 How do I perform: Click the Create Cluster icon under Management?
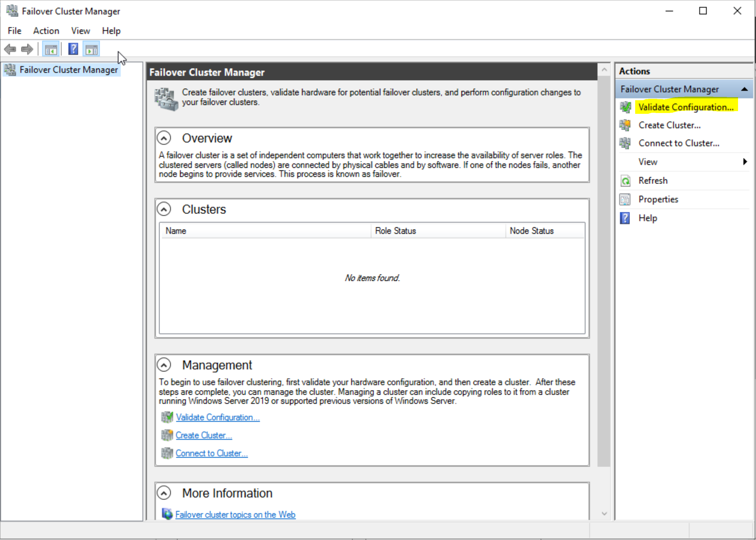coord(167,435)
